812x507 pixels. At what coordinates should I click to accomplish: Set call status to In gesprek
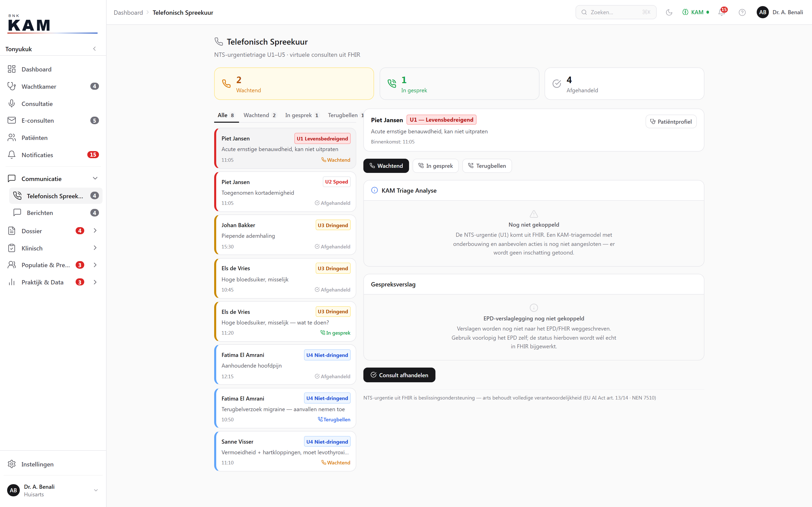[x=435, y=166]
